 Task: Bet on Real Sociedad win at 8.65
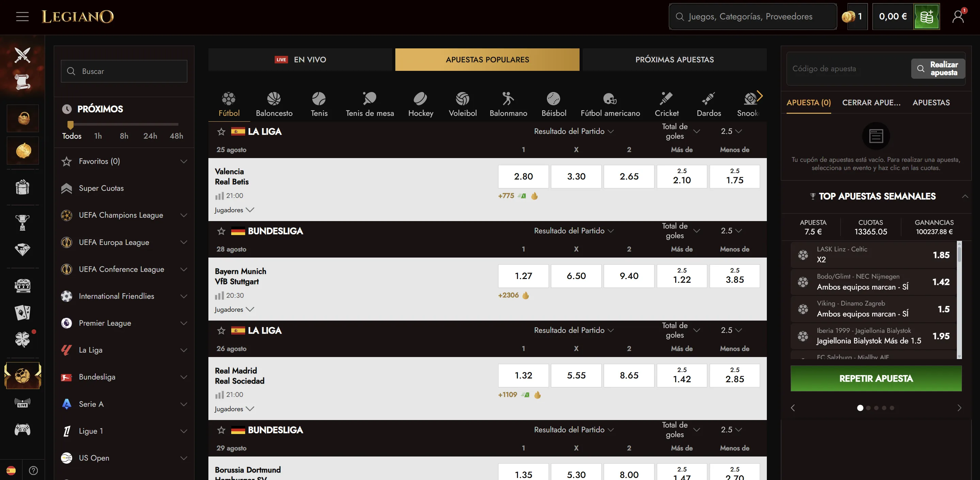click(629, 375)
